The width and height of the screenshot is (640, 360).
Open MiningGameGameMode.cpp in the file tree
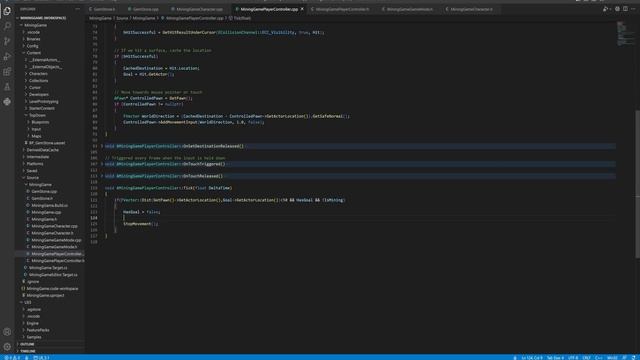(56, 240)
